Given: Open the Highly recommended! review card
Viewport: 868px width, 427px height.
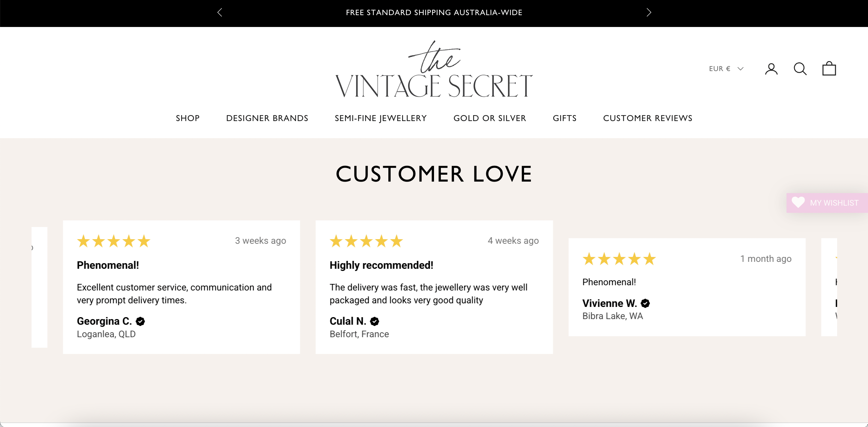Looking at the screenshot, I should 434,287.
